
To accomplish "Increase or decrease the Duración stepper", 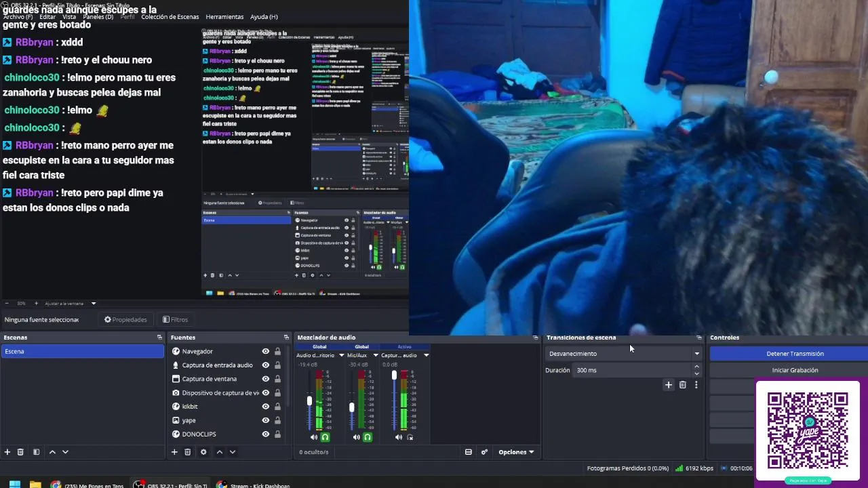I will point(696,370).
